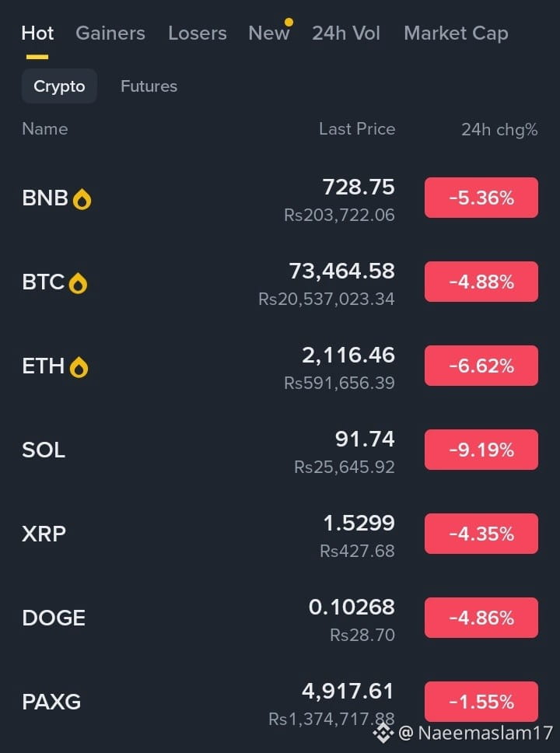Image resolution: width=560 pixels, height=753 pixels.
Task: Click the -6.62% ETH change button
Action: 481,366
